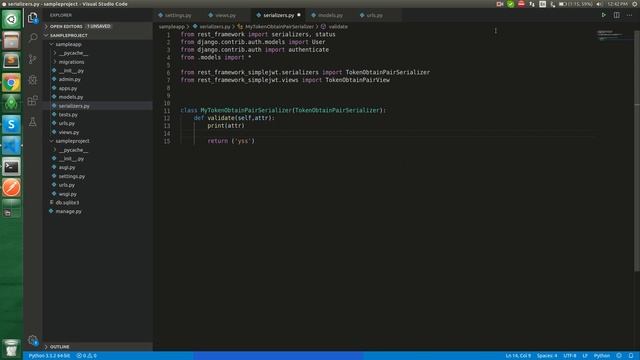640x360 pixels.
Task: Launch Google Chrome from the dock
Action: coord(11,83)
